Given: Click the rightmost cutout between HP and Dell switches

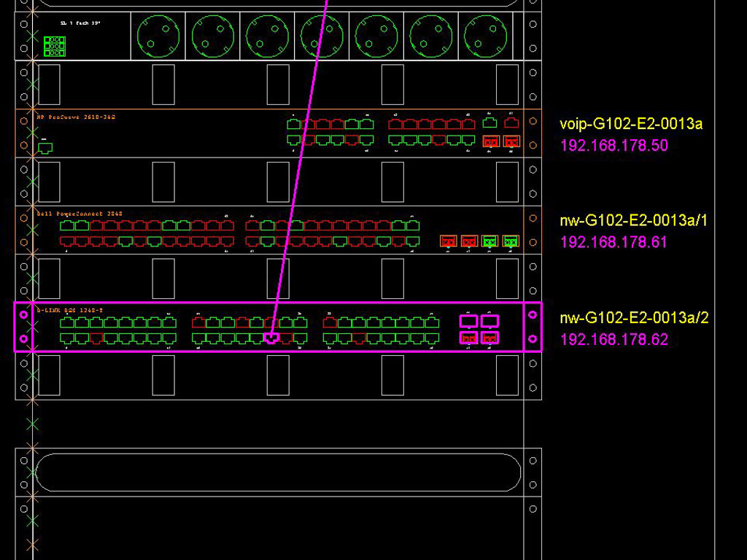Looking at the screenshot, I should coord(508,182).
